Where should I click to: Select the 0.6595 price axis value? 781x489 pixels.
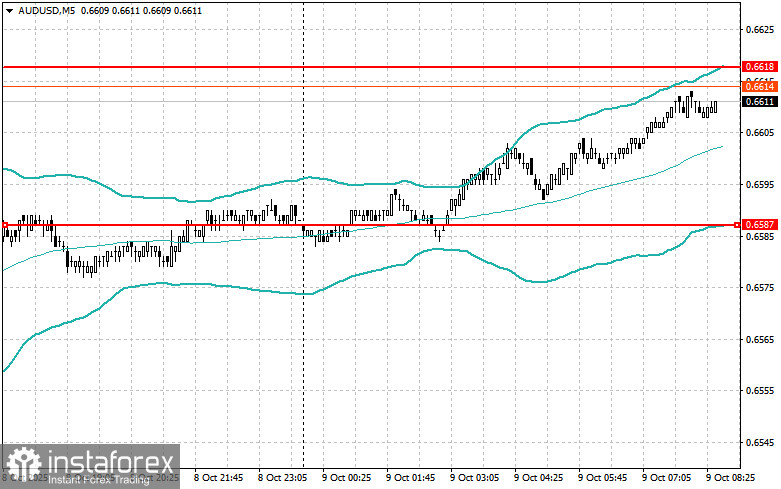(760, 184)
